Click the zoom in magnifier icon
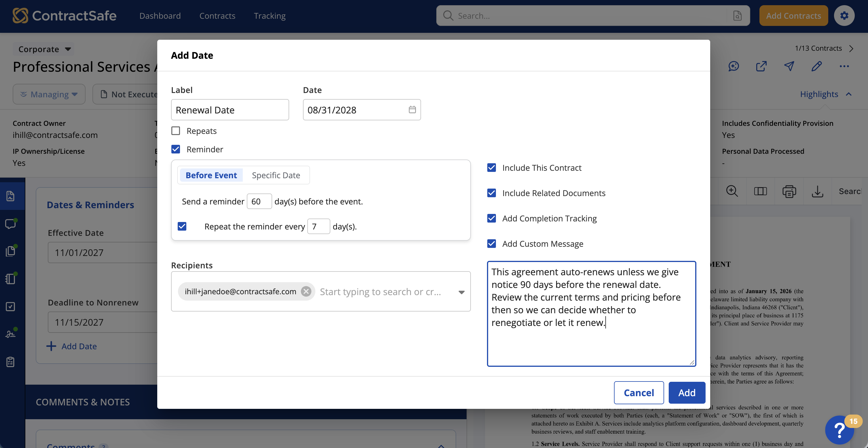This screenshot has width=868, height=448. click(732, 191)
